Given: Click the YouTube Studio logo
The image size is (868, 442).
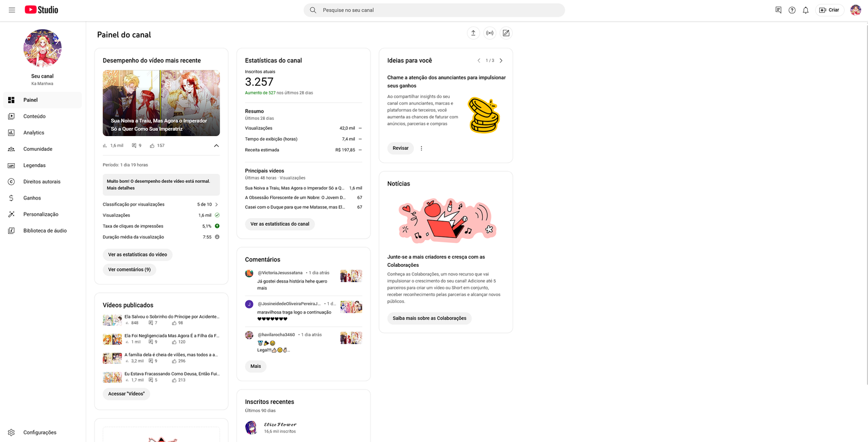Looking at the screenshot, I should [41, 10].
